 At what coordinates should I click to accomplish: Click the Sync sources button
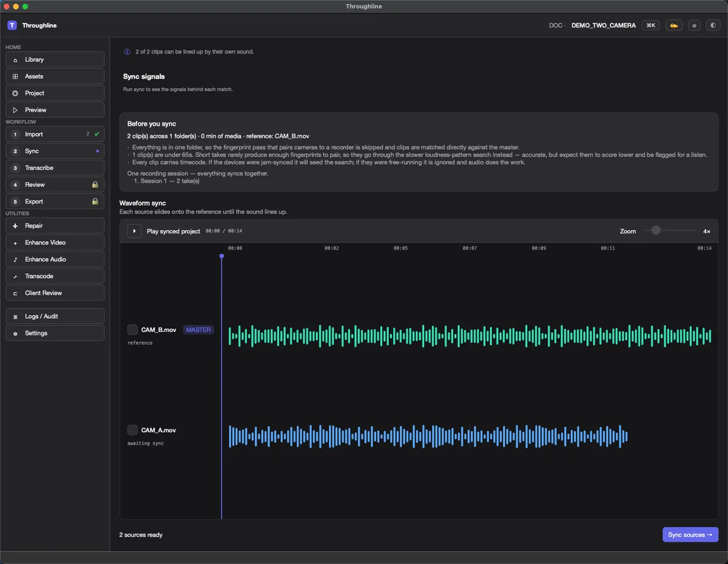690,535
